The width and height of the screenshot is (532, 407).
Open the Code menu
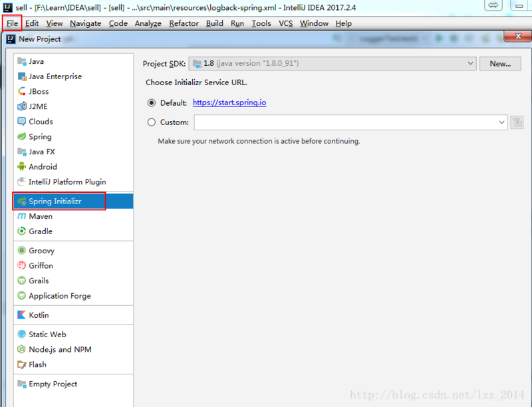click(118, 23)
